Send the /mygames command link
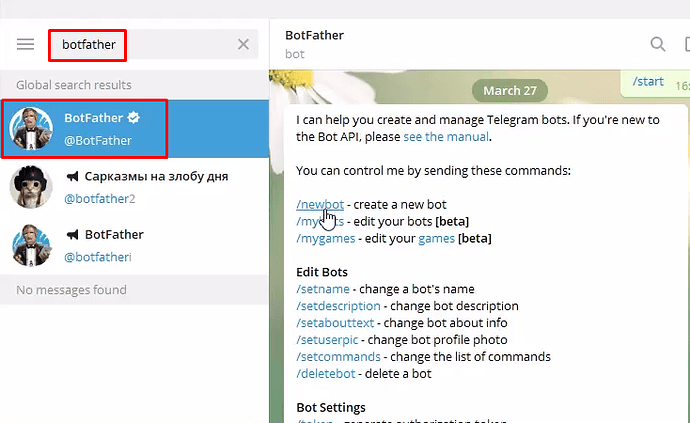The width and height of the screenshot is (690, 423). 326,239
